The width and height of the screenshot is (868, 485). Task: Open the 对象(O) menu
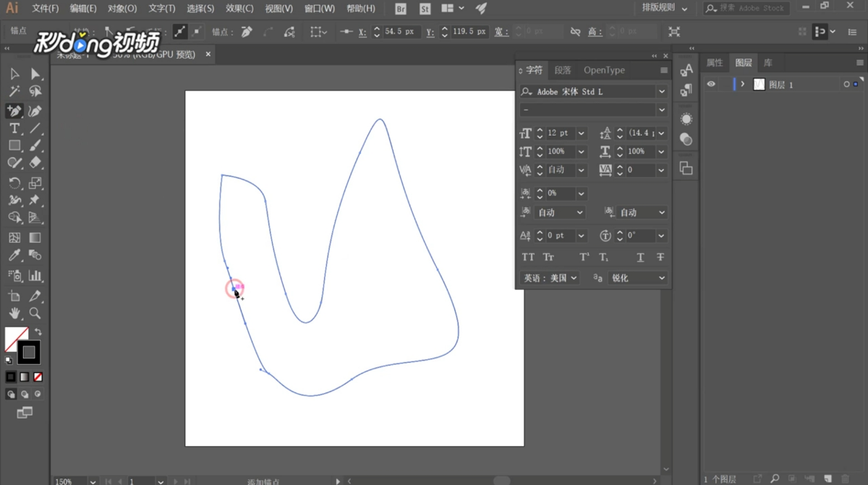coord(122,9)
